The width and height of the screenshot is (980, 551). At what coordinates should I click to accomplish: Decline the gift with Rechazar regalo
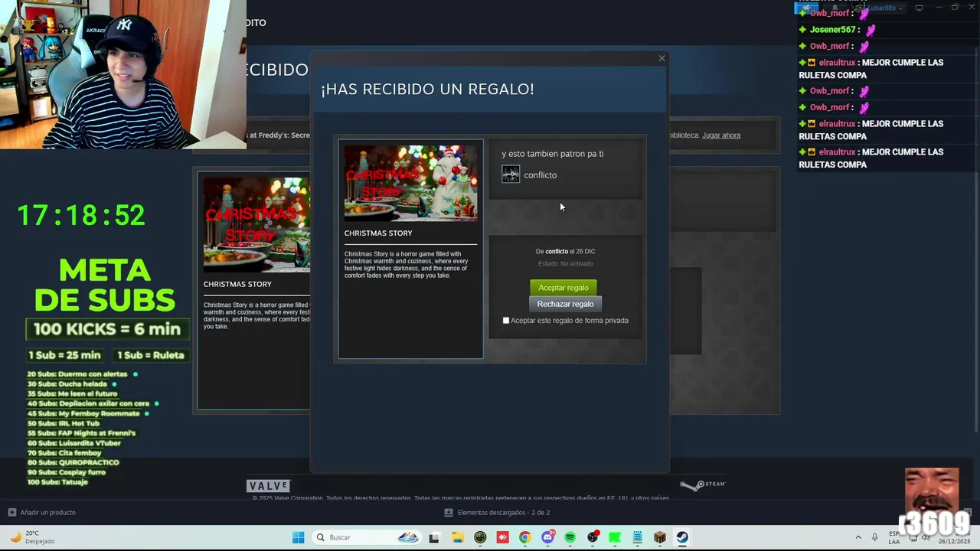(x=565, y=304)
